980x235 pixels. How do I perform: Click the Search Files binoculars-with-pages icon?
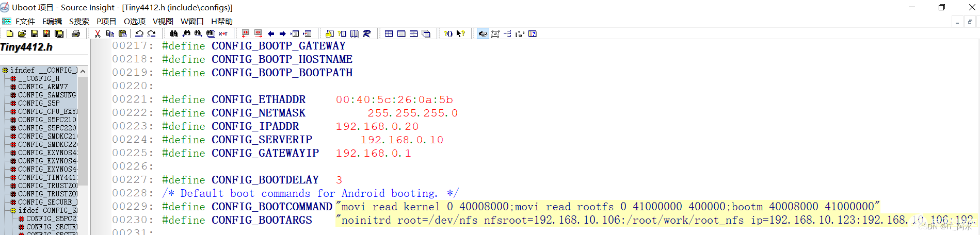point(211,33)
